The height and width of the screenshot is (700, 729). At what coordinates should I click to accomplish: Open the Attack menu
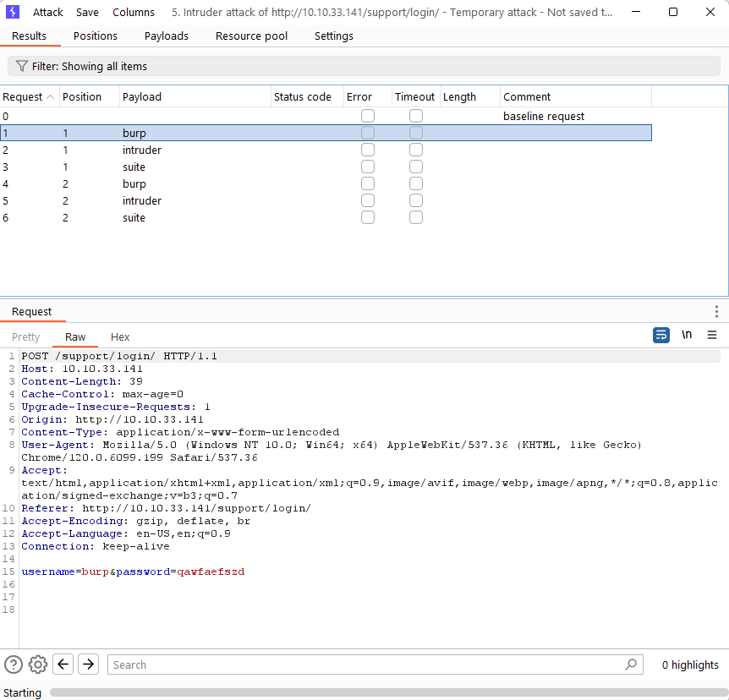point(48,12)
